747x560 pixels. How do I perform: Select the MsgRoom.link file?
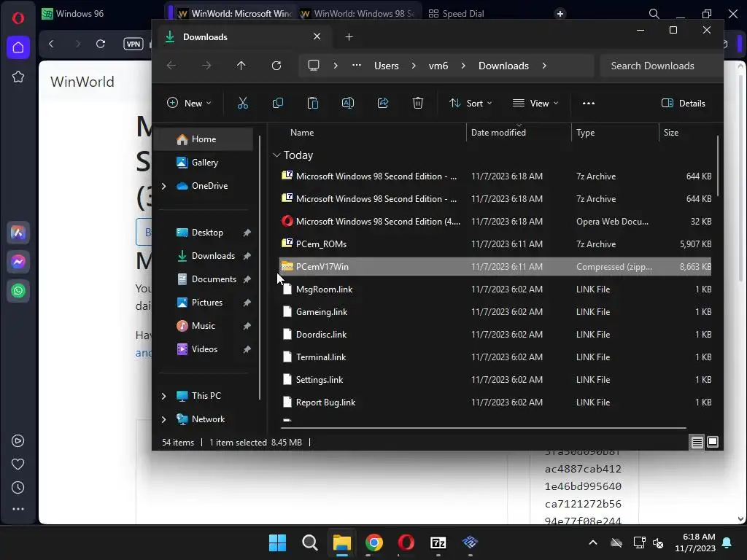click(495, 289)
